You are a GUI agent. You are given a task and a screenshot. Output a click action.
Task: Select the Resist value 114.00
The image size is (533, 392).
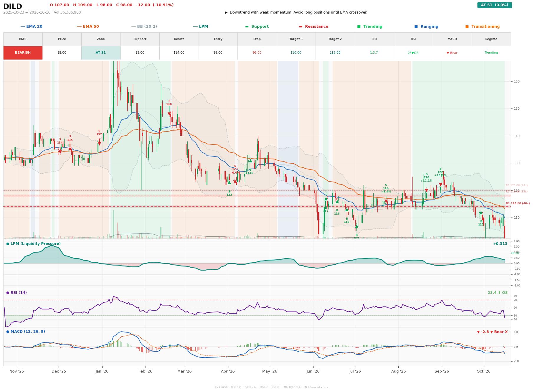(179, 53)
